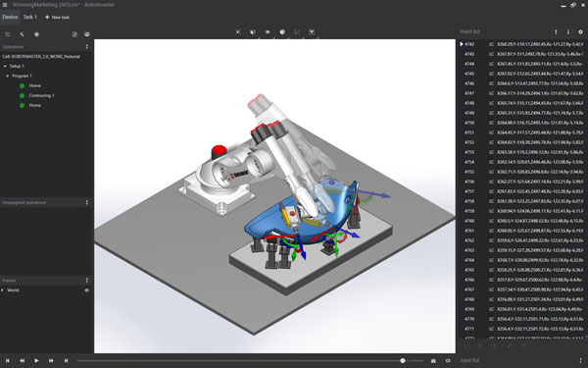The height and width of the screenshot is (368, 588).
Task: Open the hamburger menu beside the file title
Action: (5, 5)
